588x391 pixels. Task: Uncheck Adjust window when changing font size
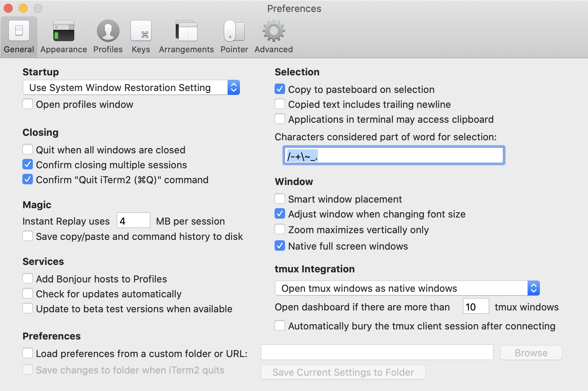tap(280, 213)
